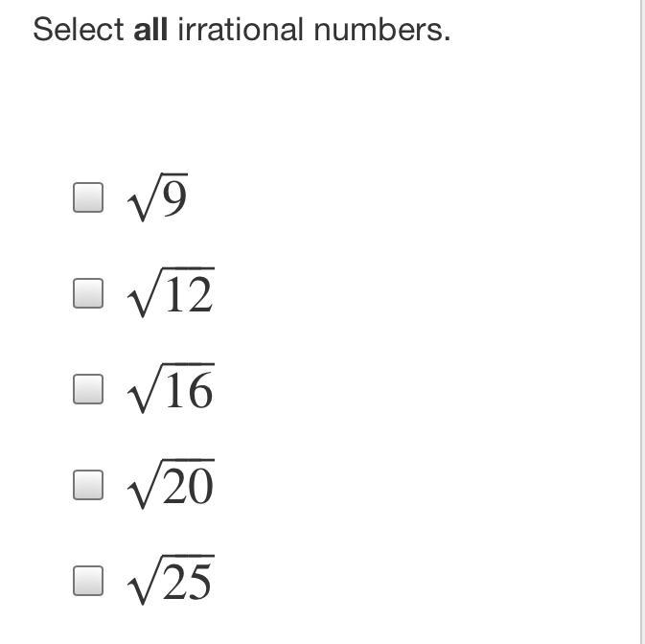The height and width of the screenshot is (644, 645).
Task: Tick the √12 checkbox
Action: (88, 293)
